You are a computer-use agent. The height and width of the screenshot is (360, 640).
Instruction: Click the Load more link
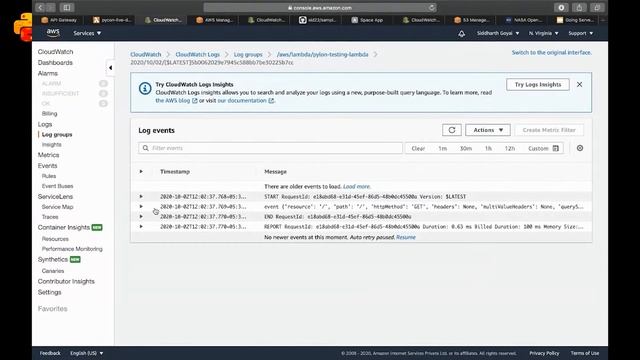tap(357, 186)
